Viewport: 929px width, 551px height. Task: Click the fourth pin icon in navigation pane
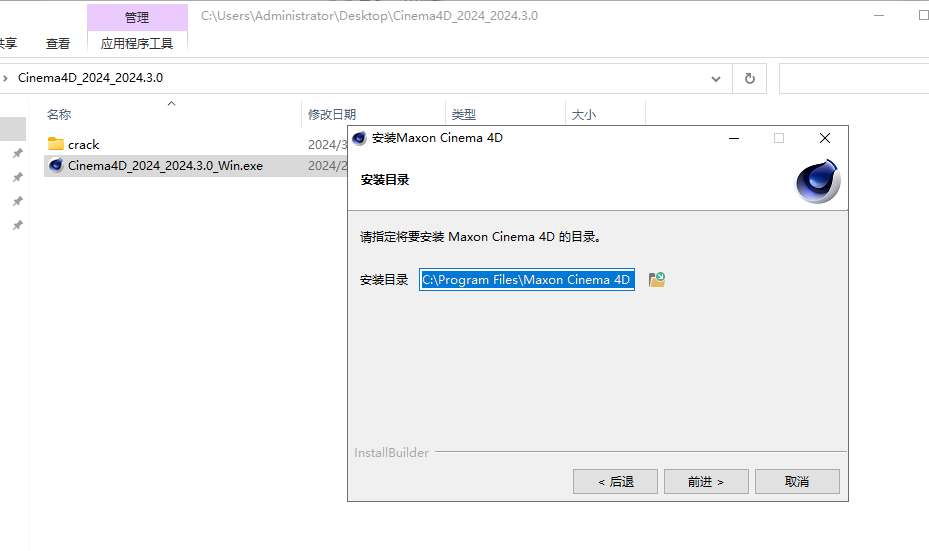(18, 225)
